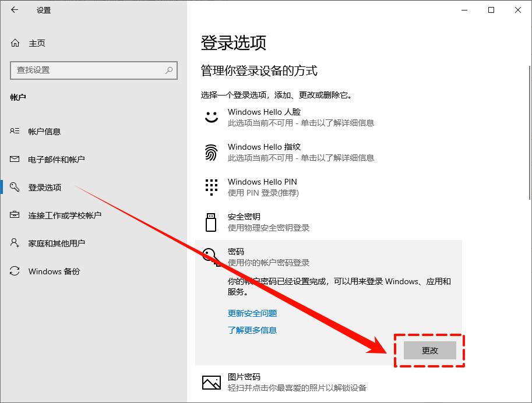Click the Windows Hello face smiley icon

[212, 117]
